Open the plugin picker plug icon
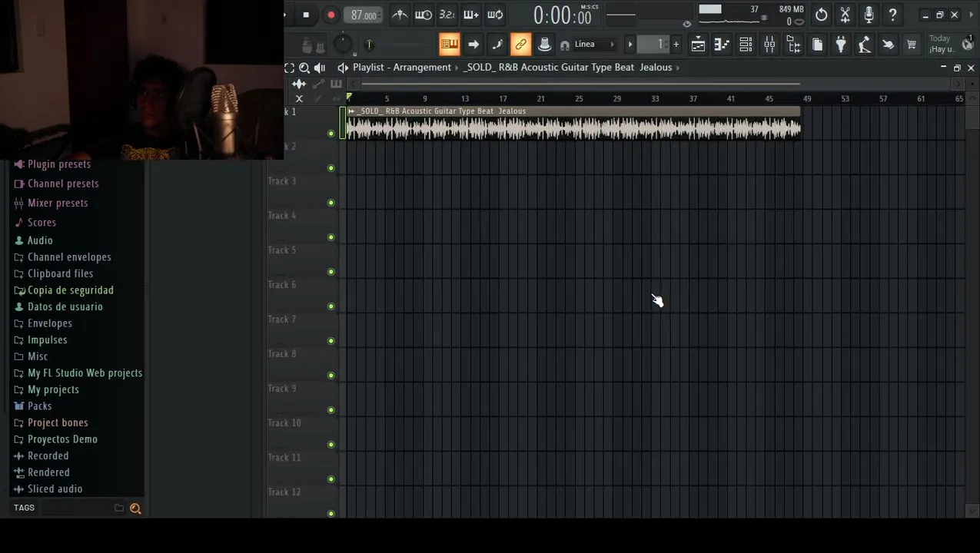Image resolution: width=980 pixels, height=553 pixels. (x=841, y=45)
